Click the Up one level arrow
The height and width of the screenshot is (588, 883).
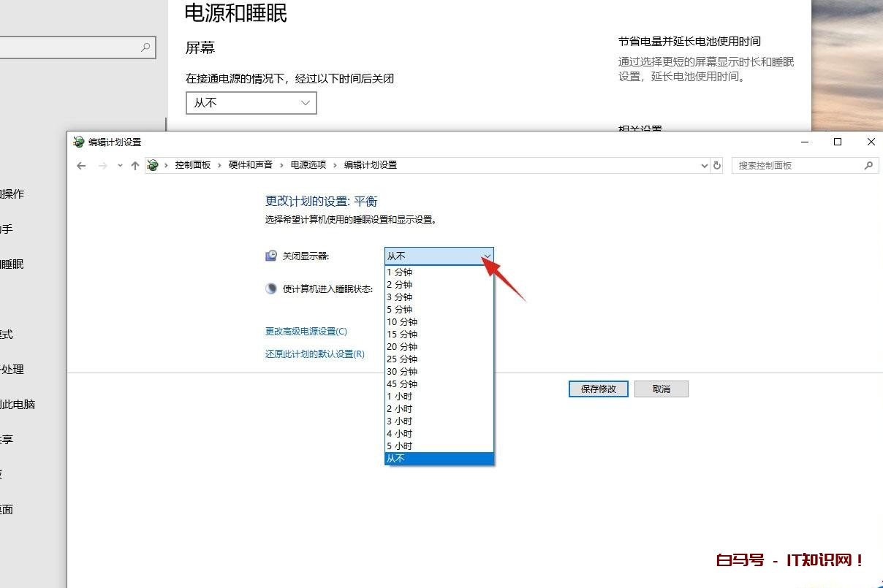pyautogui.click(x=134, y=166)
